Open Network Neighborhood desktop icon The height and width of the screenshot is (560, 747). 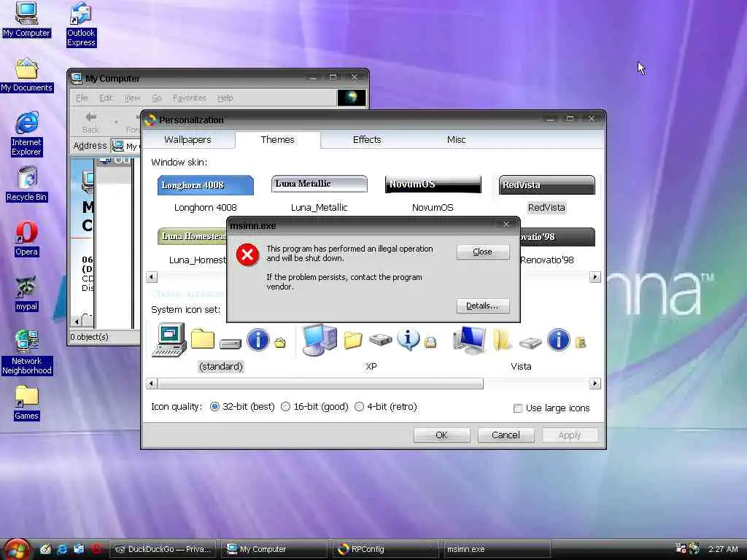tap(27, 352)
